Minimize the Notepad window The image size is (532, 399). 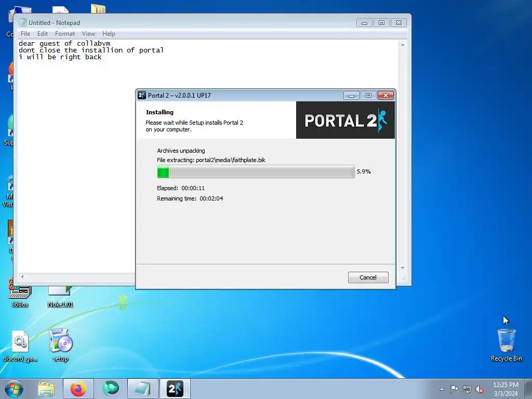[x=364, y=23]
